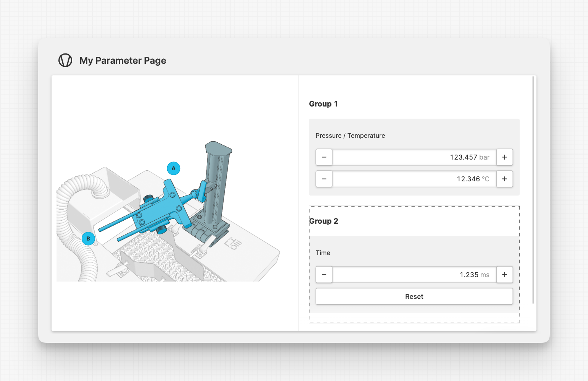Decrease the pressure bar value with minus
Viewport: 588px width, 381px height.
pos(324,157)
